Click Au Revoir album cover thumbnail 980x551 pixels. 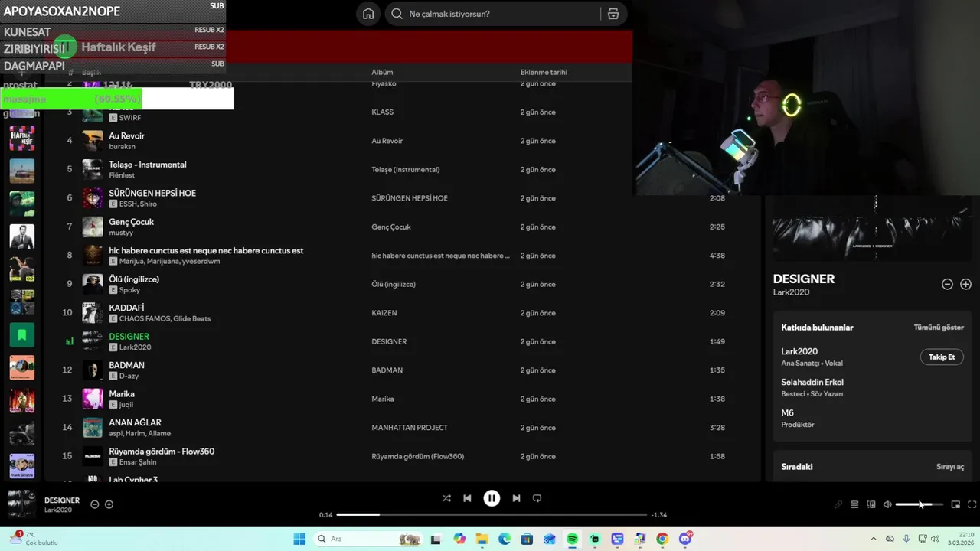click(x=93, y=141)
